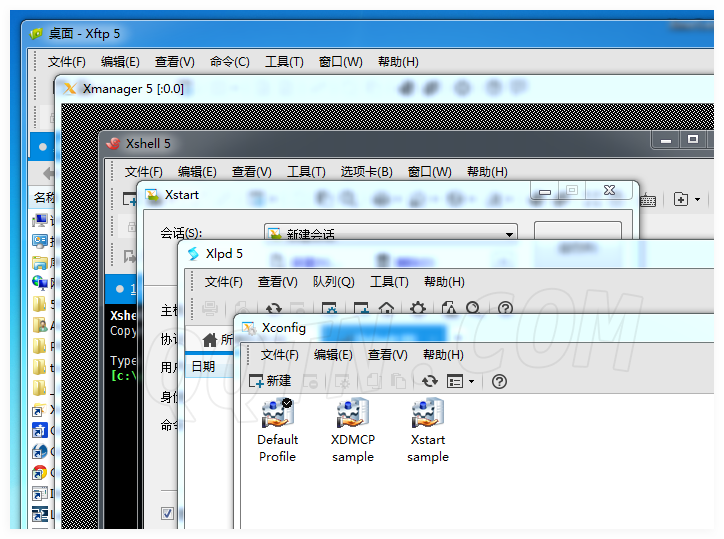Toggle the checkbox at bottom of Xstart
724x539 pixels.
coord(167,513)
